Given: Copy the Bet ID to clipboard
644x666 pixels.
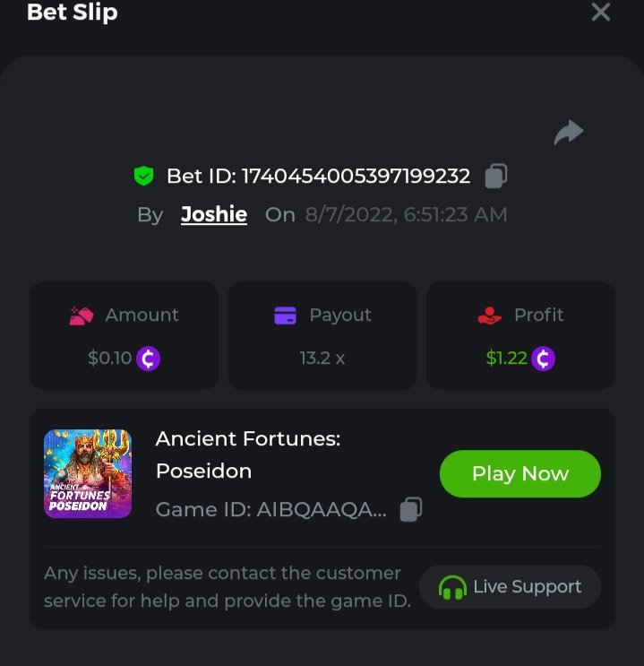Looking at the screenshot, I should 495,176.
